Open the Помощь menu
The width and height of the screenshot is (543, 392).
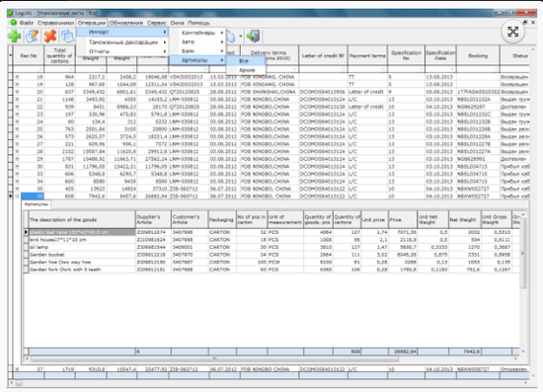(198, 23)
